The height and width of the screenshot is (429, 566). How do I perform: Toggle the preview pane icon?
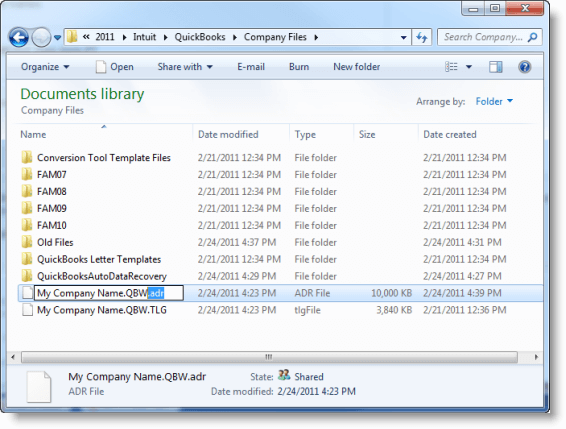[x=495, y=67]
